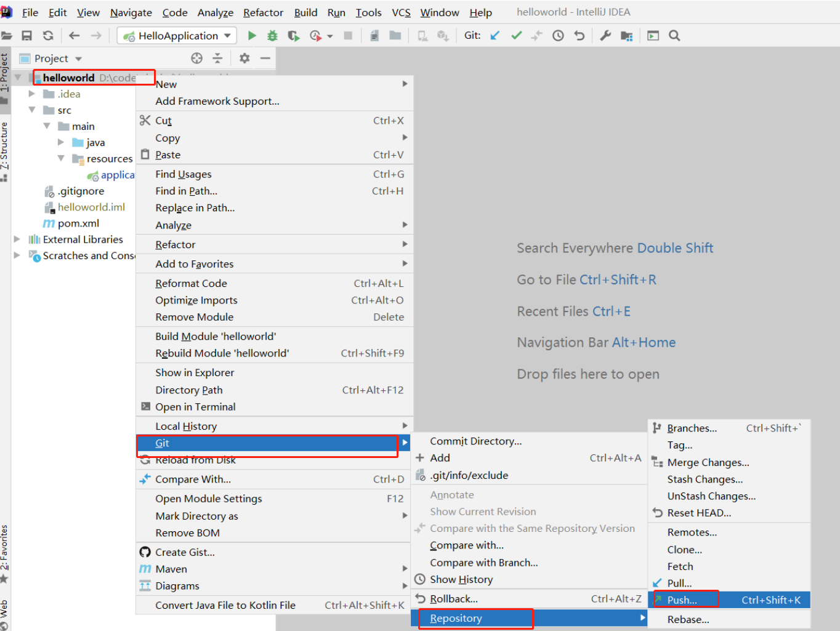Image resolution: width=840 pixels, height=631 pixels.
Task: Click the run with profiler icon
Action: 315,36
